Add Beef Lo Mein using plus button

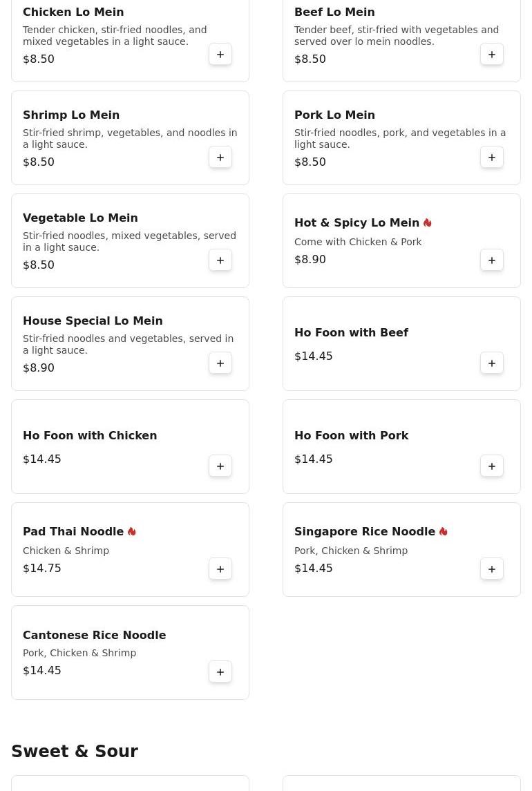(x=492, y=55)
